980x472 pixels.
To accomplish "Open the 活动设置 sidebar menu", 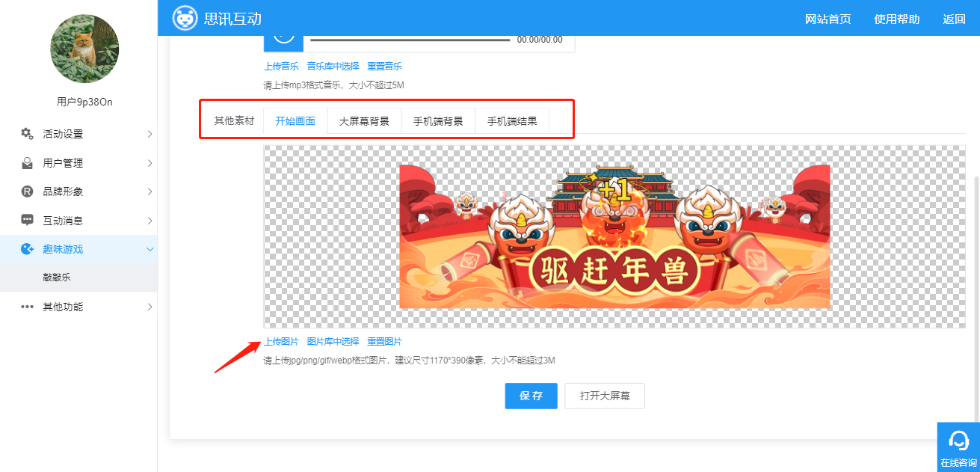I will click(x=78, y=134).
